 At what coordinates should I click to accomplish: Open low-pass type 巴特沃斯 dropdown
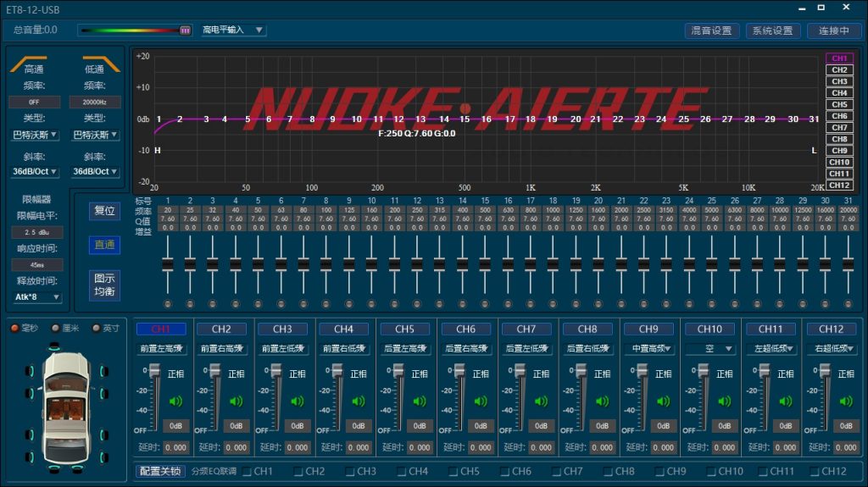pyautogui.click(x=95, y=135)
